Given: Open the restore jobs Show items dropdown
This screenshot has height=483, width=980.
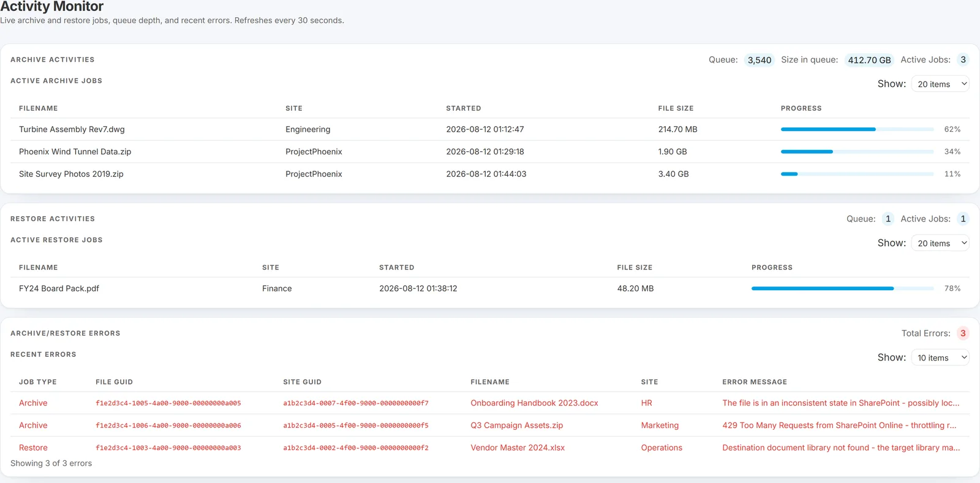Looking at the screenshot, I should click(x=940, y=243).
